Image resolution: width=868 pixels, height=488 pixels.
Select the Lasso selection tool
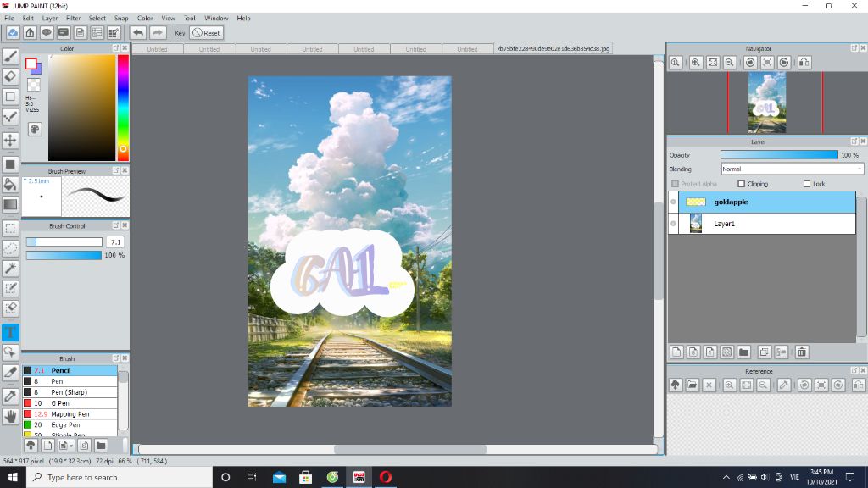click(10, 248)
